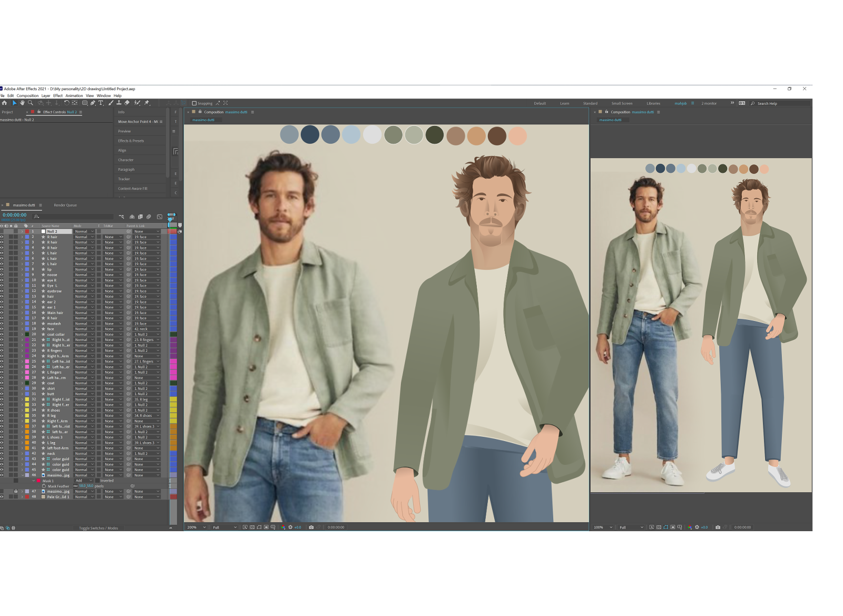Click Toggle Switches / Modes button
The height and width of the screenshot is (616, 843).
click(x=99, y=528)
